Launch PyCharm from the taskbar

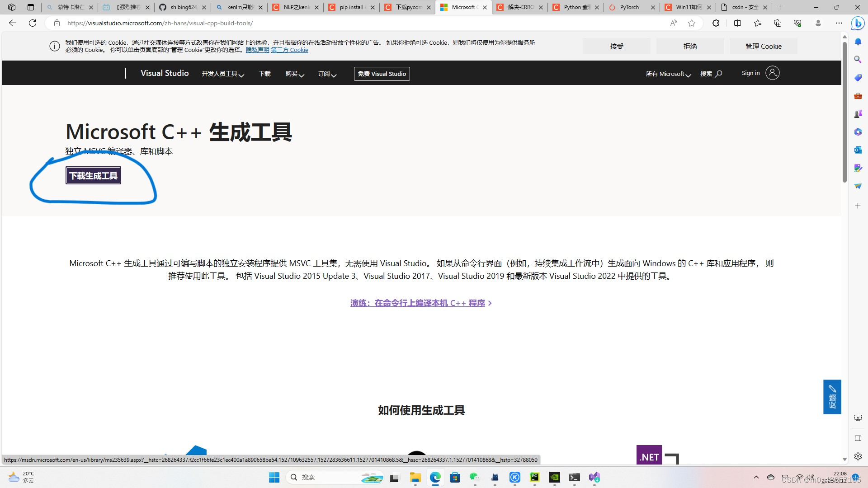(x=535, y=477)
